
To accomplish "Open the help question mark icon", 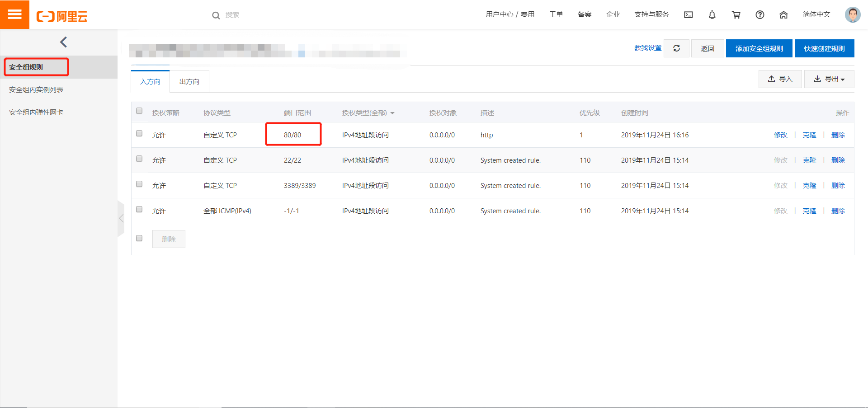I will [760, 15].
